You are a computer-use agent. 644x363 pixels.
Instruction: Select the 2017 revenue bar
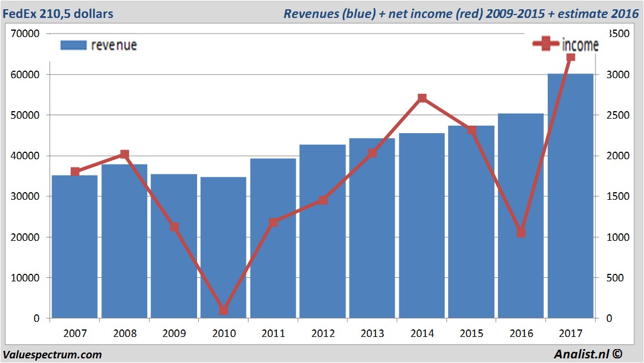pos(570,196)
